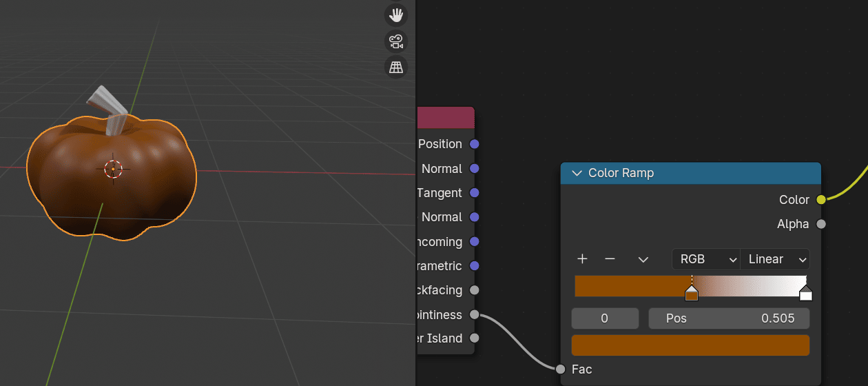Click the Backfacing output socket
This screenshot has height=386, width=868.
(474, 290)
